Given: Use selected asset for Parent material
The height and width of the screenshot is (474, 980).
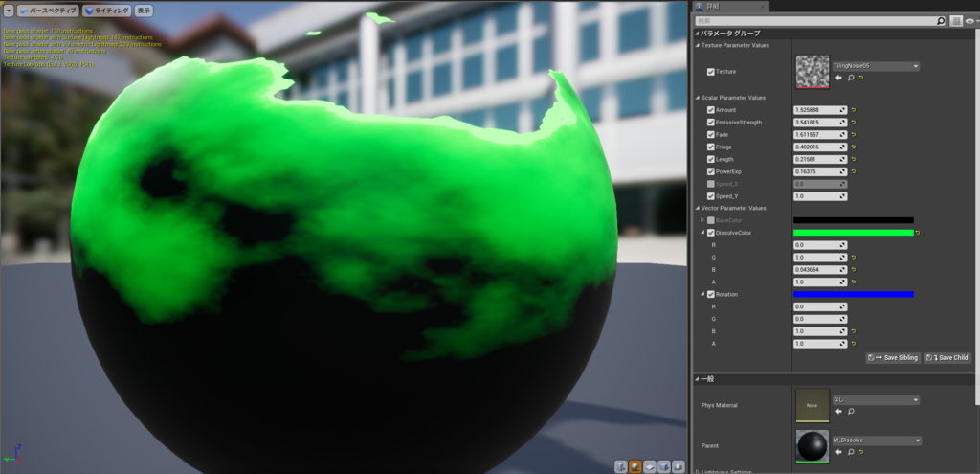Looking at the screenshot, I should (x=838, y=452).
